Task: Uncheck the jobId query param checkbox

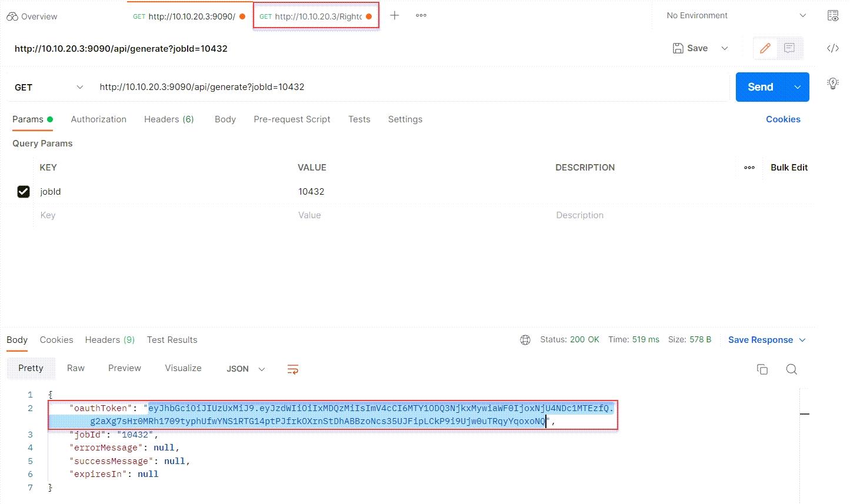Action: coord(24,192)
